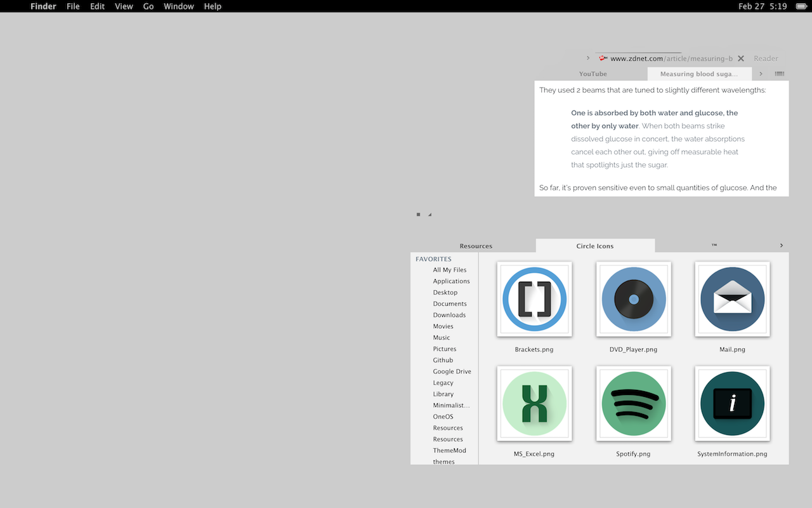Switch to the YouTube browser tab

click(x=593, y=74)
